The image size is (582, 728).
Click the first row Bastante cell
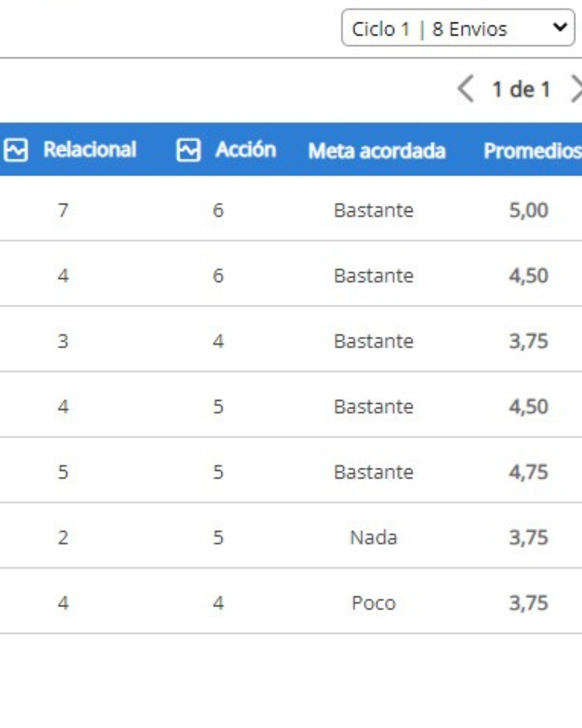click(373, 210)
